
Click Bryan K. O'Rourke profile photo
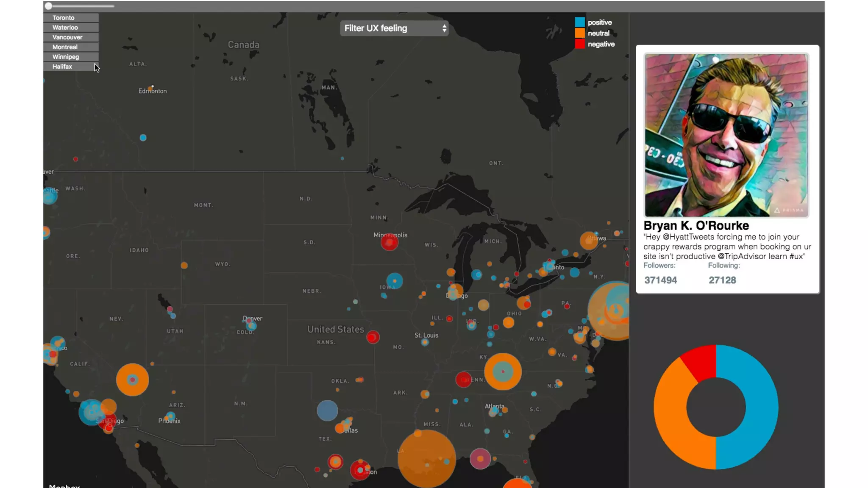[726, 135]
